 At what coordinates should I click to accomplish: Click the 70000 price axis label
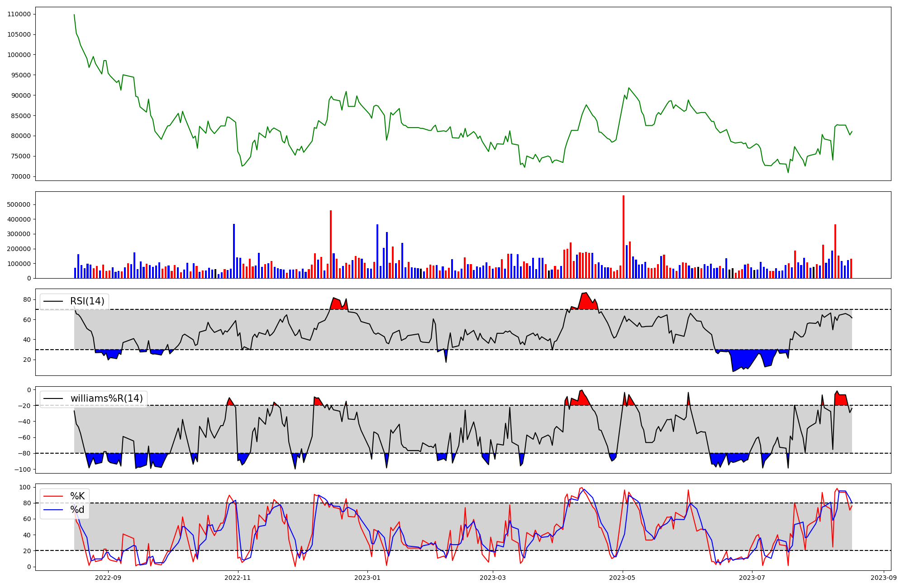tap(21, 176)
